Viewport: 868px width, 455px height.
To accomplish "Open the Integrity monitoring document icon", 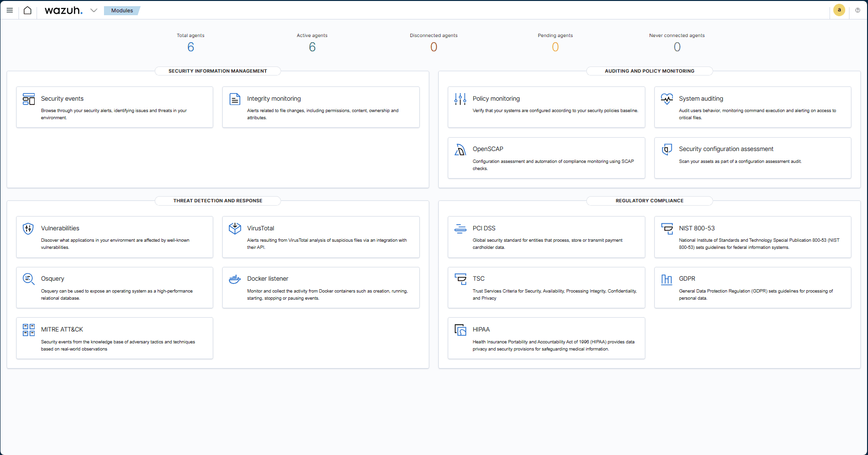I will click(x=235, y=99).
